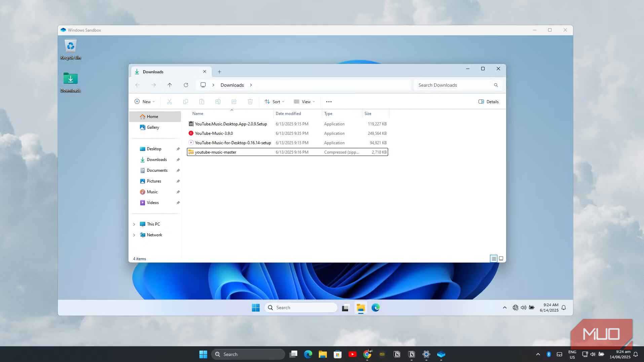
Task: Click the Paste toolbar icon
Action: click(201, 102)
